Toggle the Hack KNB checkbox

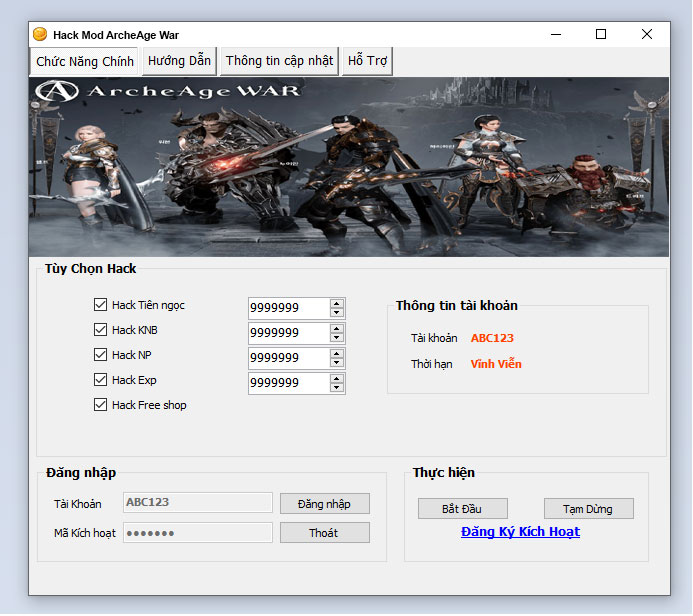pos(100,330)
